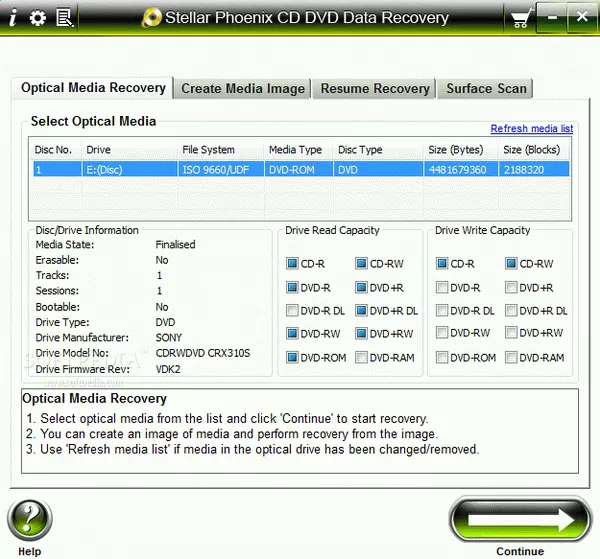Screen dimensions: 600x559
Task: Click the SONY drive manufacturer value
Action: tap(169, 338)
